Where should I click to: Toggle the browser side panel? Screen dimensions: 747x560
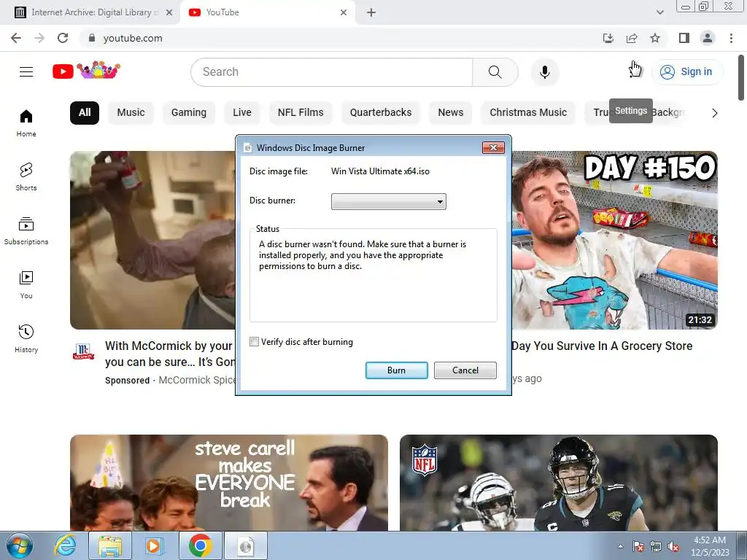pyautogui.click(x=684, y=38)
